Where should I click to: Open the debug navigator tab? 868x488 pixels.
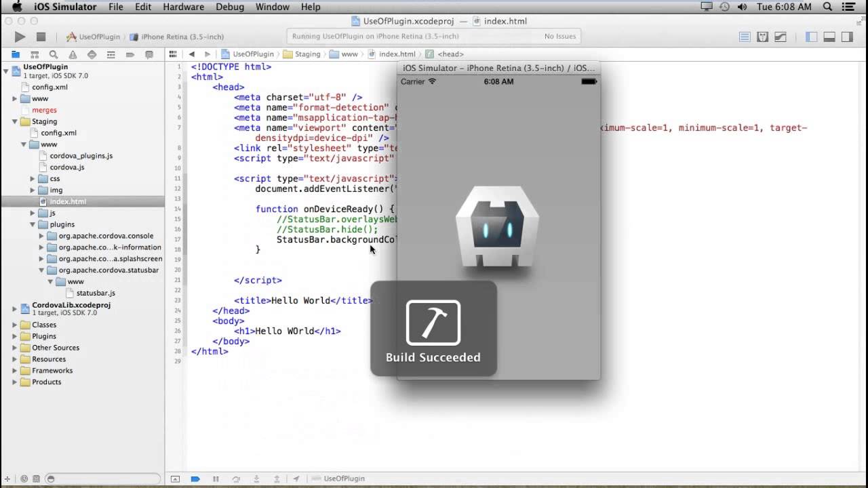pos(111,54)
